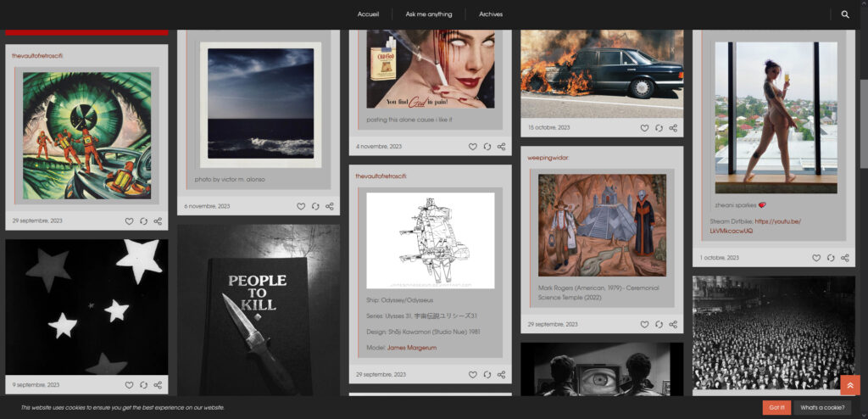
Task: View the Ceremonial Science Temple painting
Action: point(602,225)
